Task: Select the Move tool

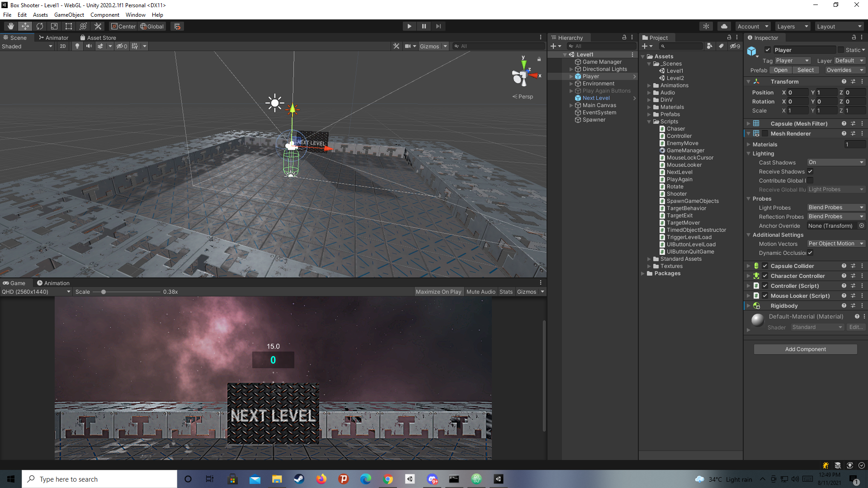Action: (x=25, y=26)
